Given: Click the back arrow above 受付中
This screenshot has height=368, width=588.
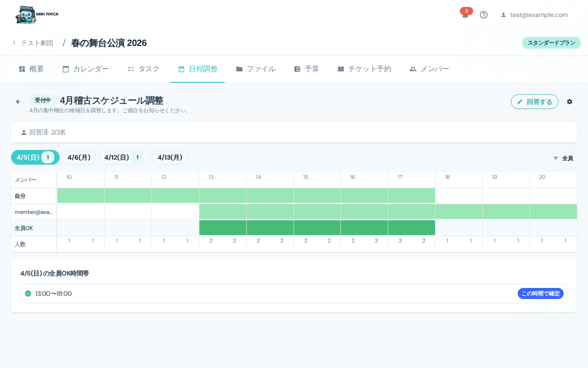Looking at the screenshot, I should [x=18, y=102].
